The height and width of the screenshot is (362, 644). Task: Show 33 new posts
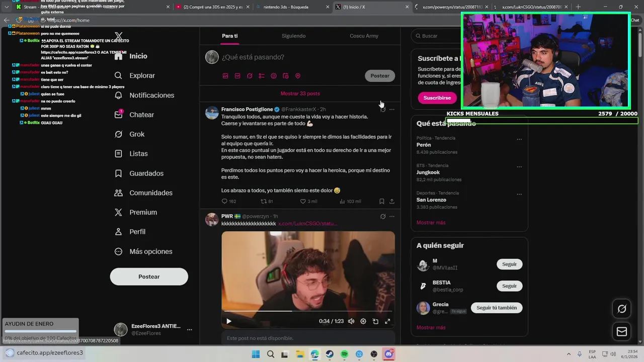tap(300, 94)
